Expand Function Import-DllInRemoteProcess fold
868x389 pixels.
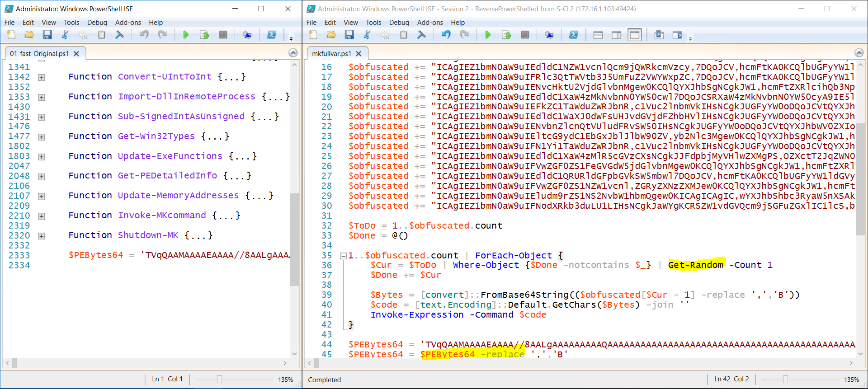coord(41,97)
